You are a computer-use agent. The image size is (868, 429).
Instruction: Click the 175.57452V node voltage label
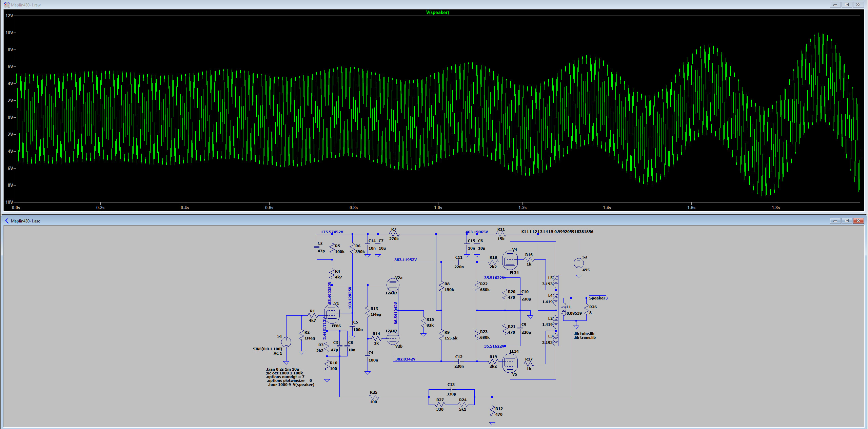[x=332, y=232]
